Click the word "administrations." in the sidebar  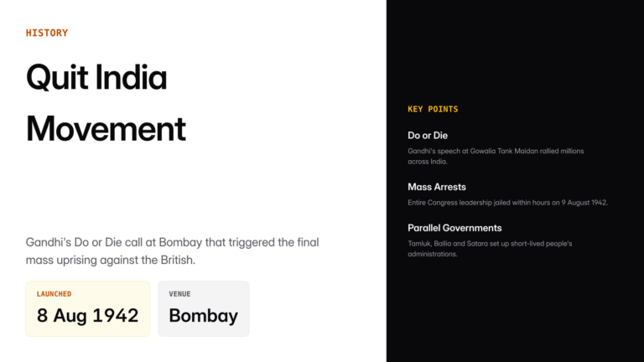(433, 254)
